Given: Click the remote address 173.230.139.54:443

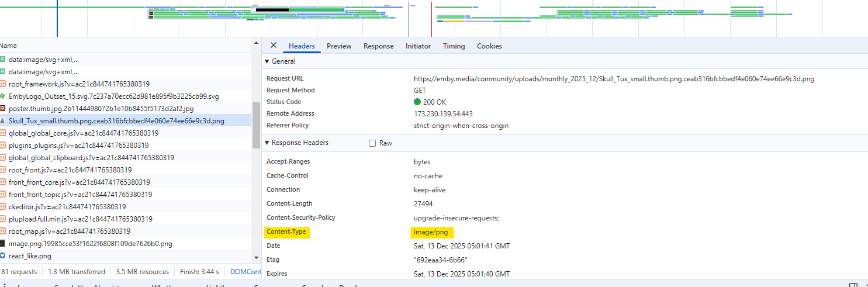Looking at the screenshot, I should tap(443, 113).
